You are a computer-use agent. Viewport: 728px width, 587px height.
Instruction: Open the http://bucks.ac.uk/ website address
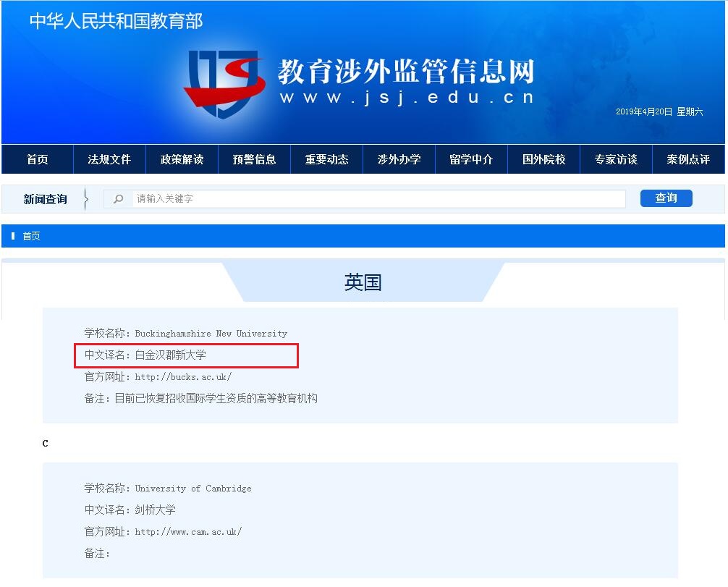tap(183, 376)
